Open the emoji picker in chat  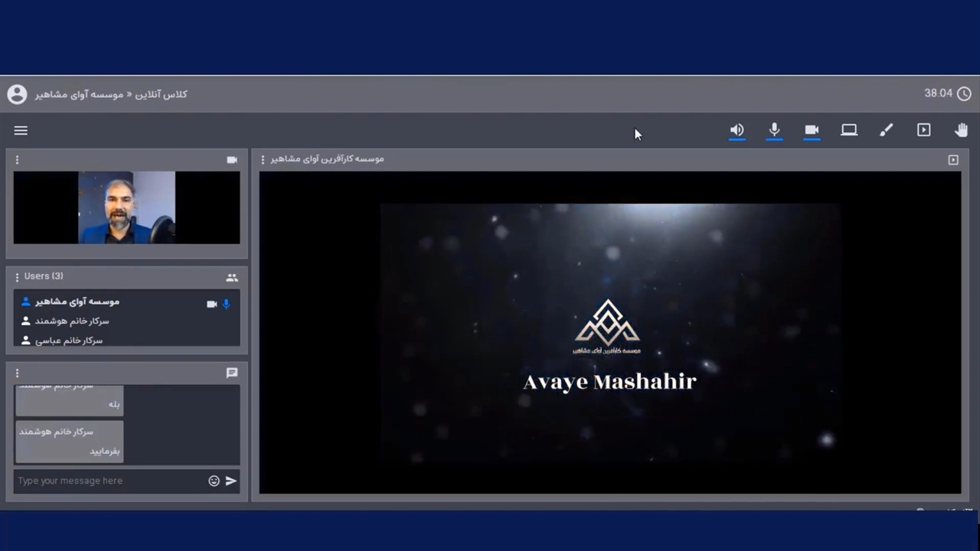(214, 481)
